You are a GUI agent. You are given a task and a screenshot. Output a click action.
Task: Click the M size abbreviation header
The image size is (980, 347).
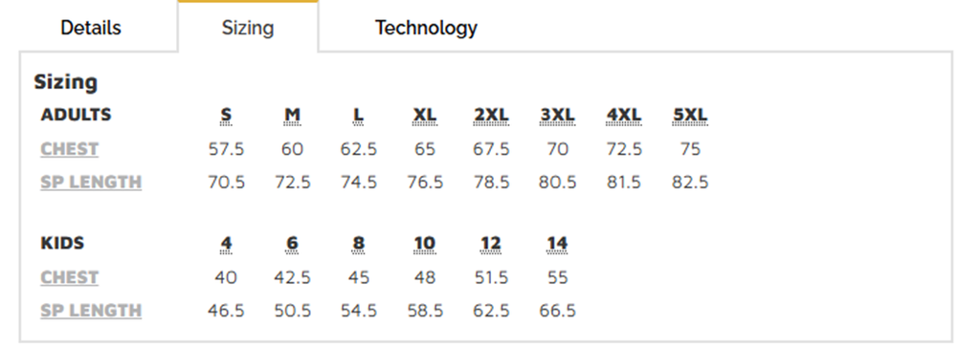point(293,116)
